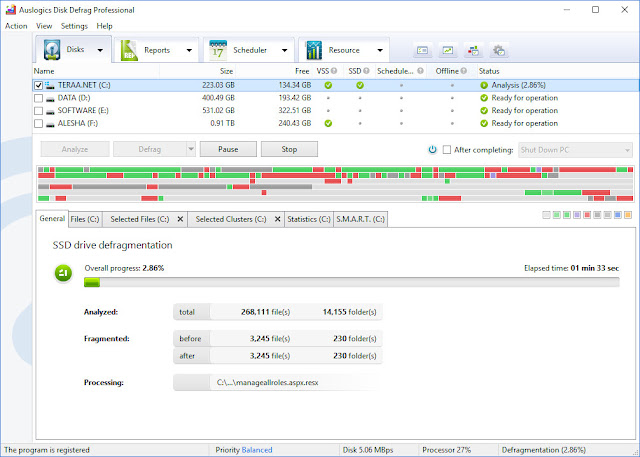The width and height of the screenshot is (640, 457).
Task: Click the Balanced priority link
Action: 257,450
